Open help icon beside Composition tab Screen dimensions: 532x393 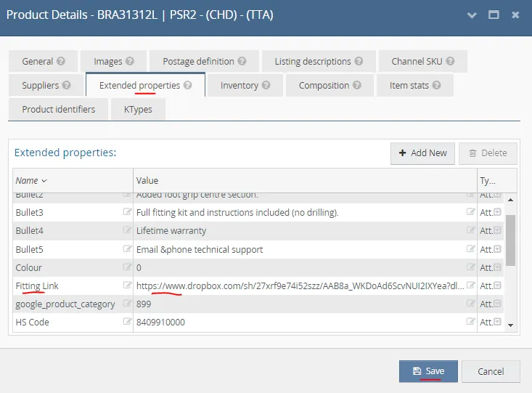tap(356, 85)
